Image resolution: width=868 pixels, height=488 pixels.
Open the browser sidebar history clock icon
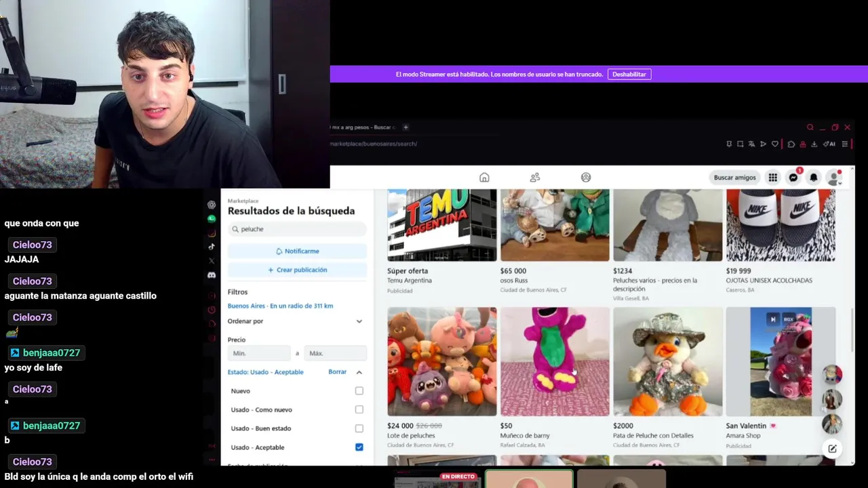212,310
